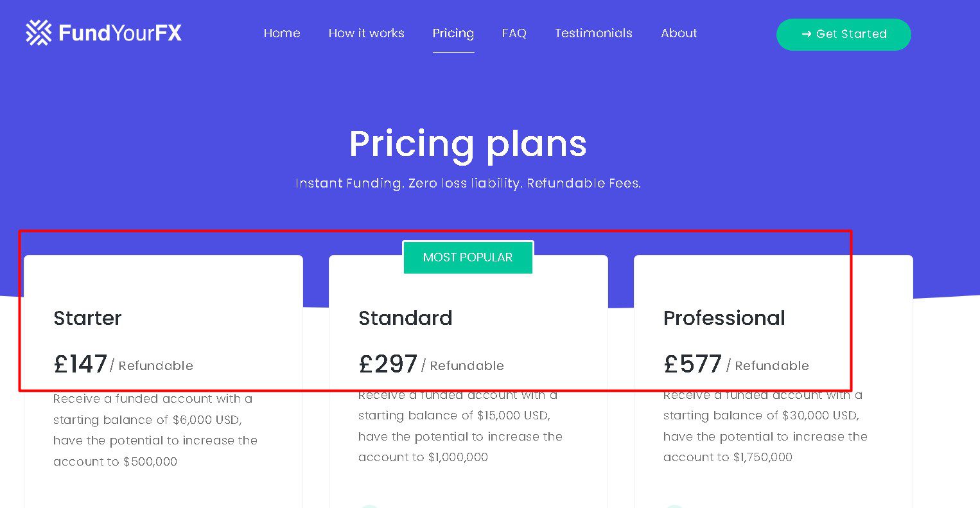Click the £297 Standard price
The height and width of the screenshot is (508, 980).
point(388,364)
